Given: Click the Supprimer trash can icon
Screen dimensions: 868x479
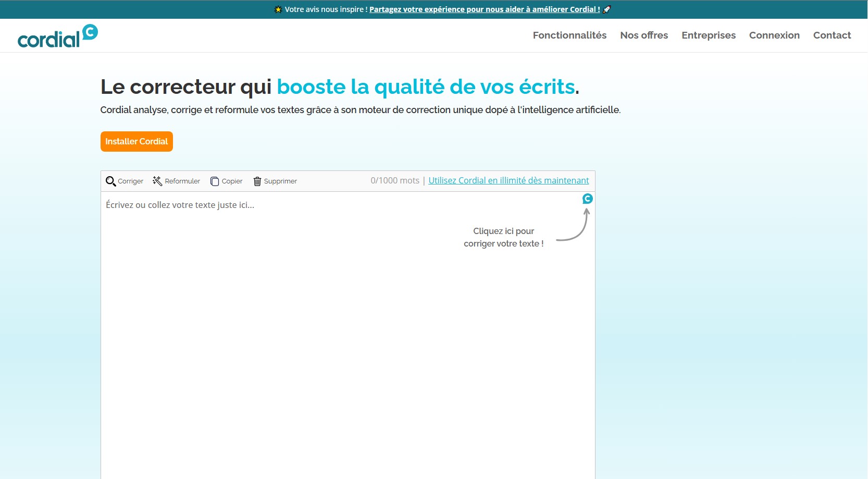Looking at the screenshot, I should [x=257, y=181].
